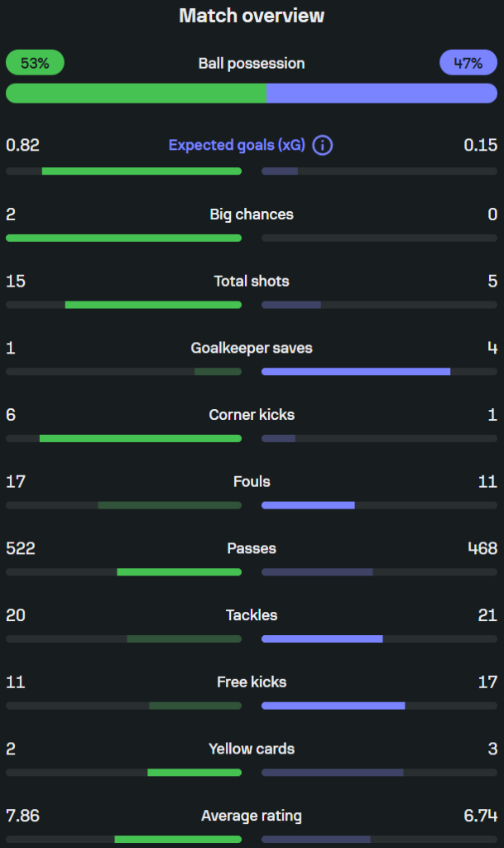Click the Passes value 522
Viewport: 504px width, 848px height.
coord(21,548)
